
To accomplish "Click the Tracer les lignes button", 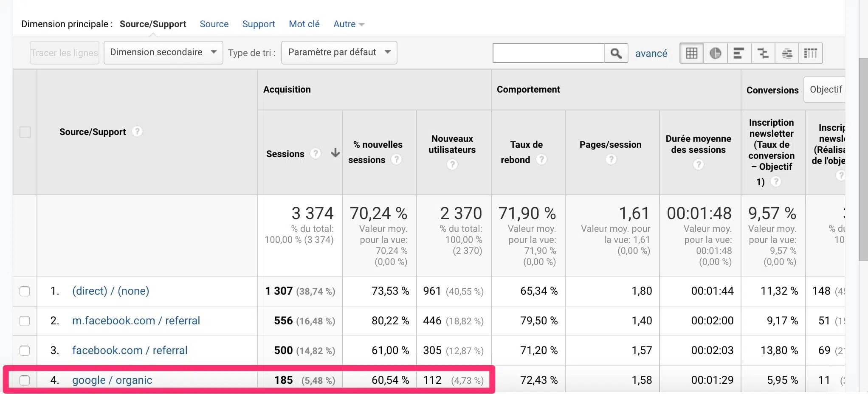I will coord(65,53).
